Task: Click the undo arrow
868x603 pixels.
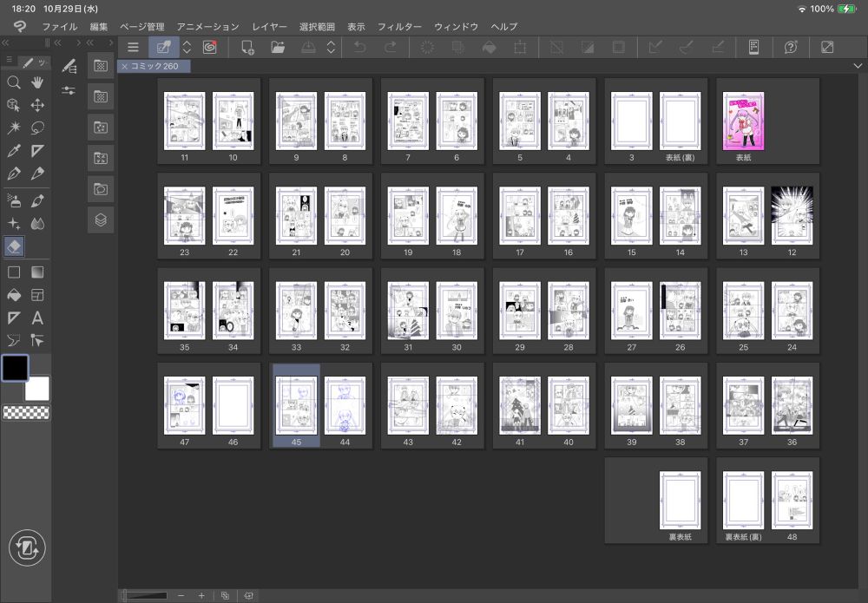Action: pos(360,48)
